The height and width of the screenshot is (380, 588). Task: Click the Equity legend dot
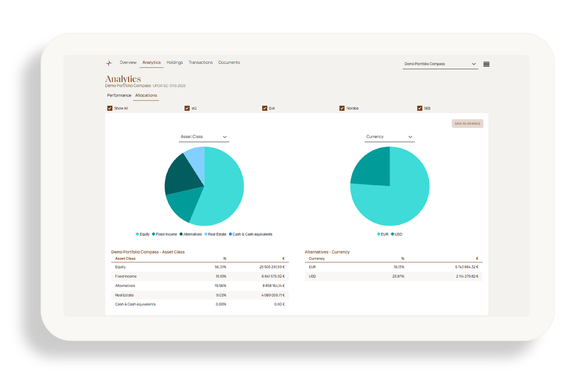(137, 234)
